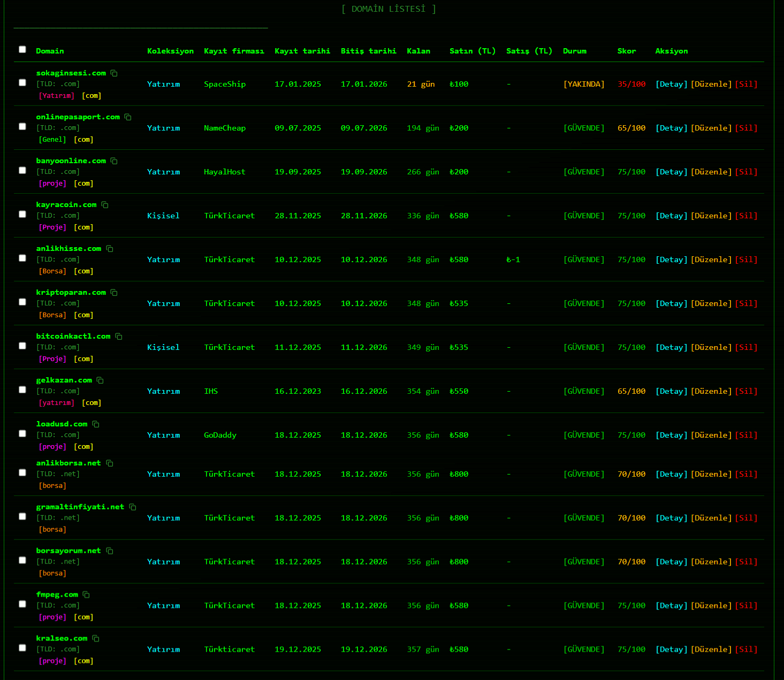This screenshot has width=784, height=680.
Task: Click [Sil] for kralseo.com
Action: (x=747, y=650)
